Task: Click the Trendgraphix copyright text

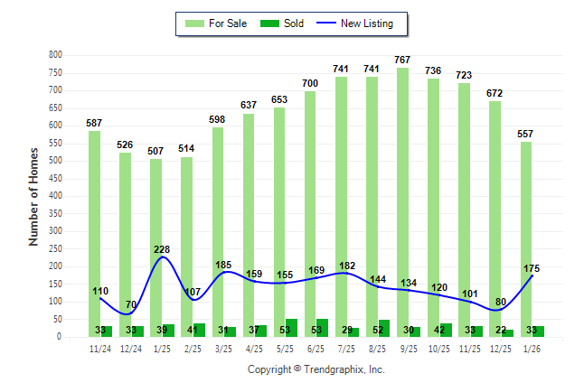Action: [x=316, y=369]
